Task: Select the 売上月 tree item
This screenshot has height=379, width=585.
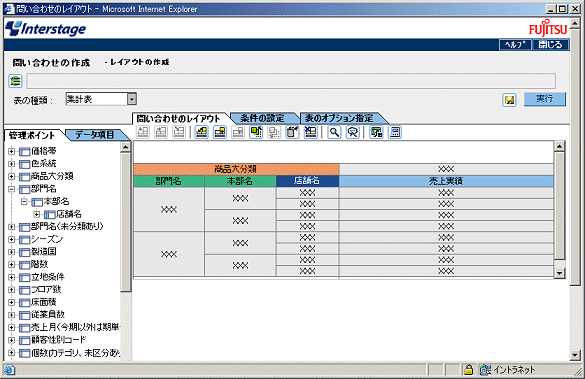Action: pos(75,327)
